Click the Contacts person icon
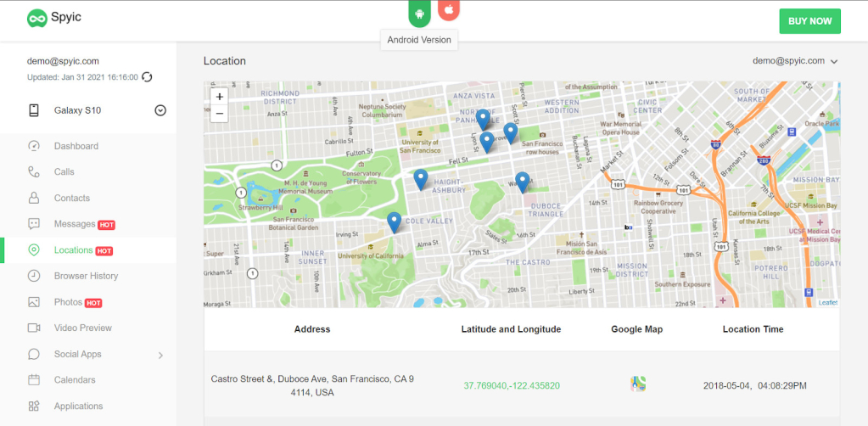Screen dimensions: 868x426 tap(34, 198)
